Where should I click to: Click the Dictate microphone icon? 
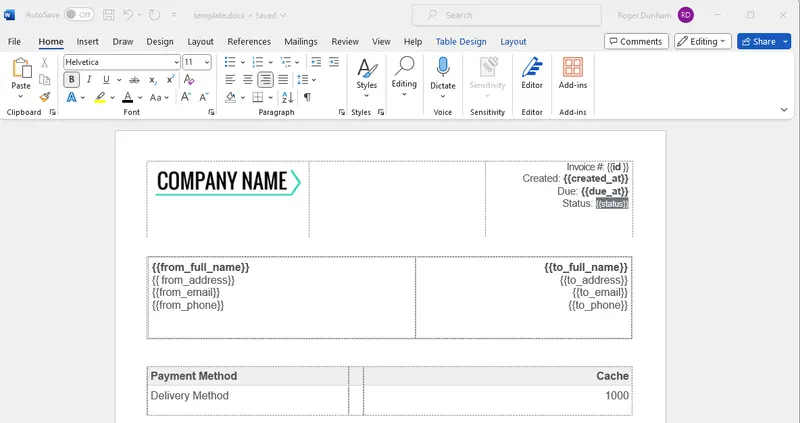pyautogui.click(x=442, y=67)
